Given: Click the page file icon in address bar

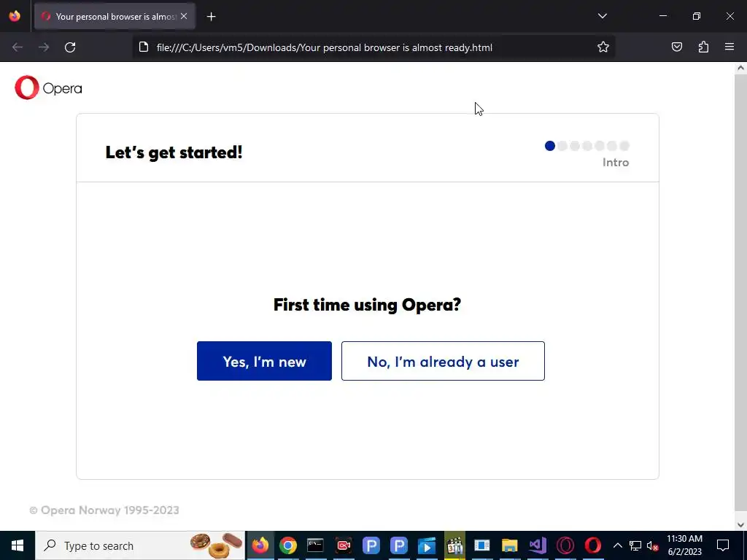Looking at the screenshot, I should pos(144,47).
